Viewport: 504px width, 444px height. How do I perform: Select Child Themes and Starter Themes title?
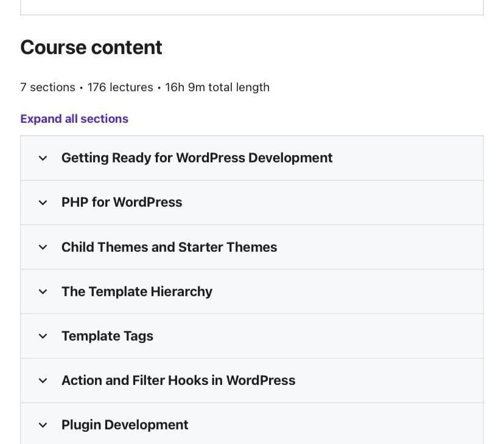click(169, 247)
